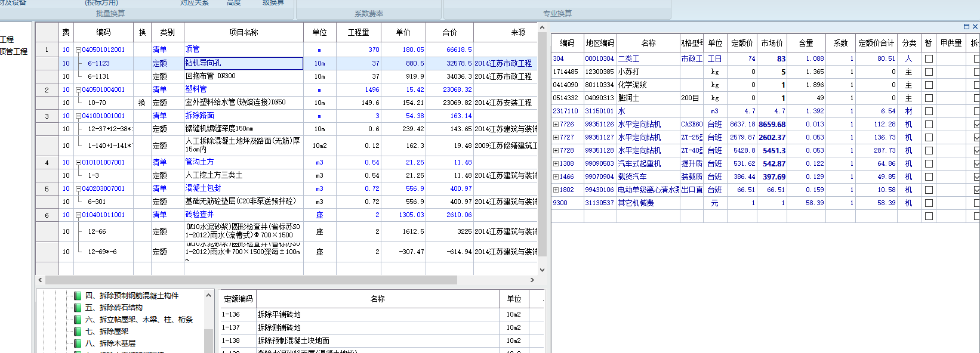Select the 七、拆除屋架 tree label

pos(106,332)
